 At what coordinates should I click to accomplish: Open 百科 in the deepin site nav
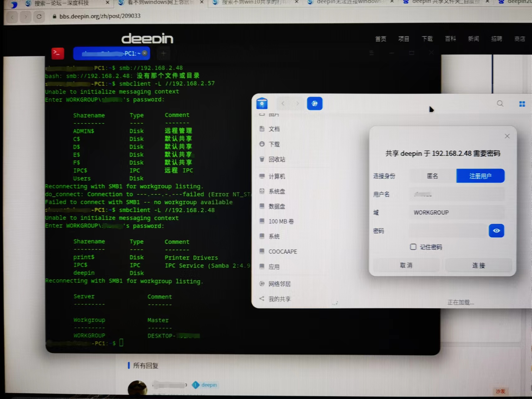(x=450, y=39)
